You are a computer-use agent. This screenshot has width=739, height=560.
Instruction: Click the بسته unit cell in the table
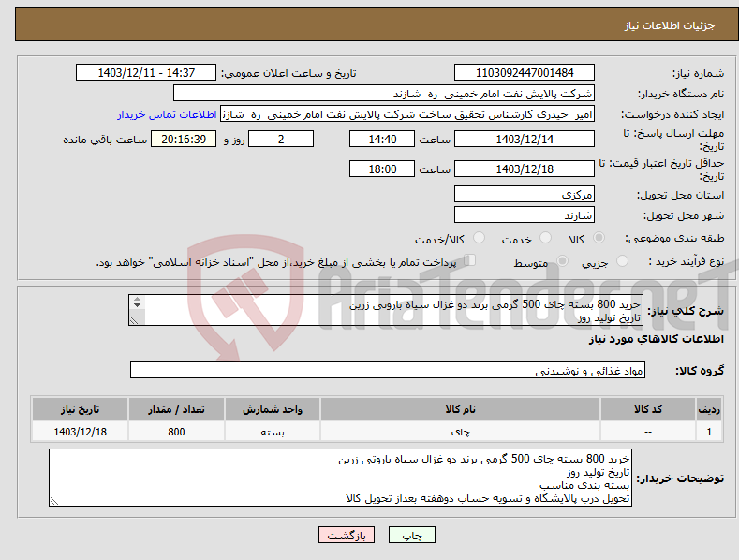(x=273, y=432)
